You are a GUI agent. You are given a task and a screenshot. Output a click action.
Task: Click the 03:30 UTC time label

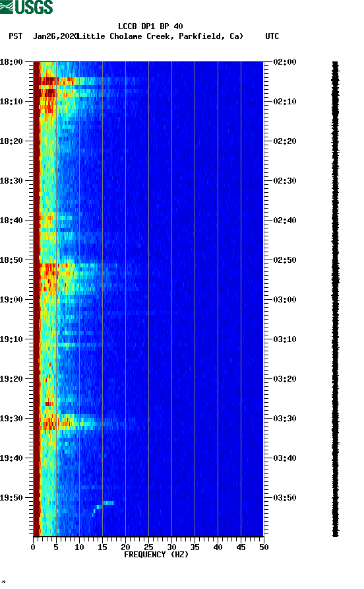[x=285, y=419]
